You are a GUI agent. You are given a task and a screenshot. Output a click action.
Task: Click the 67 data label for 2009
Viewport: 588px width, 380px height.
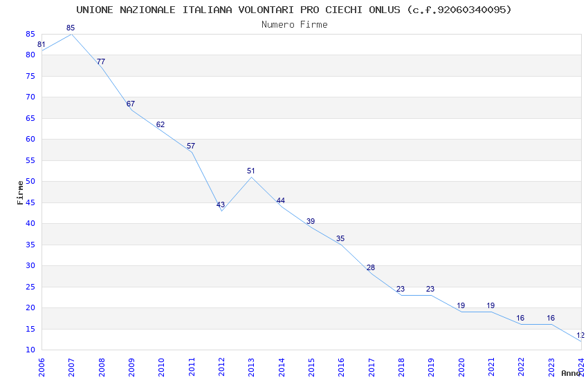tap(131, 104)
